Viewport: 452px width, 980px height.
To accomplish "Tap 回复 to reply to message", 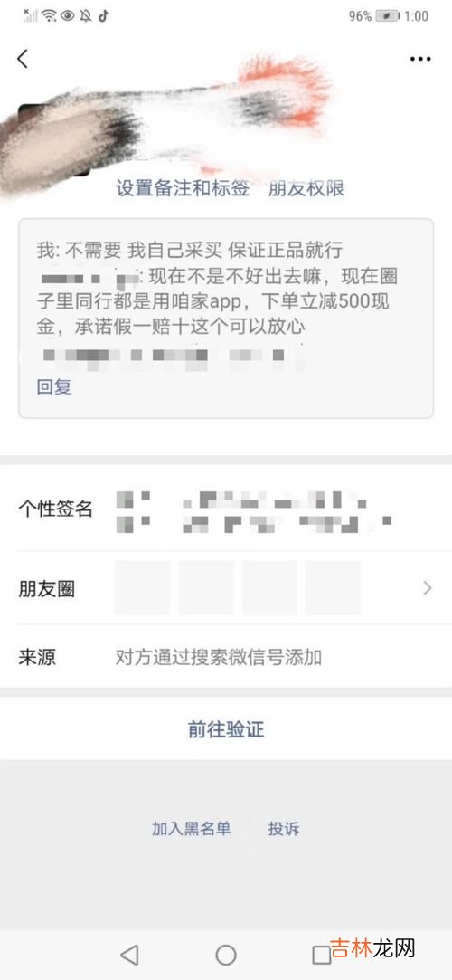I will tap(54, 387).
